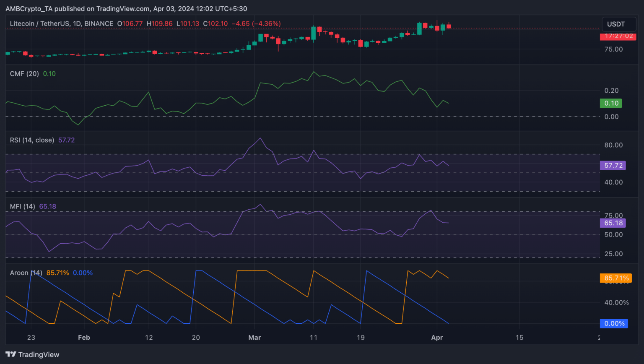
Task: Click the purple 57.72 RSI value tag
Action: [613, 166]
